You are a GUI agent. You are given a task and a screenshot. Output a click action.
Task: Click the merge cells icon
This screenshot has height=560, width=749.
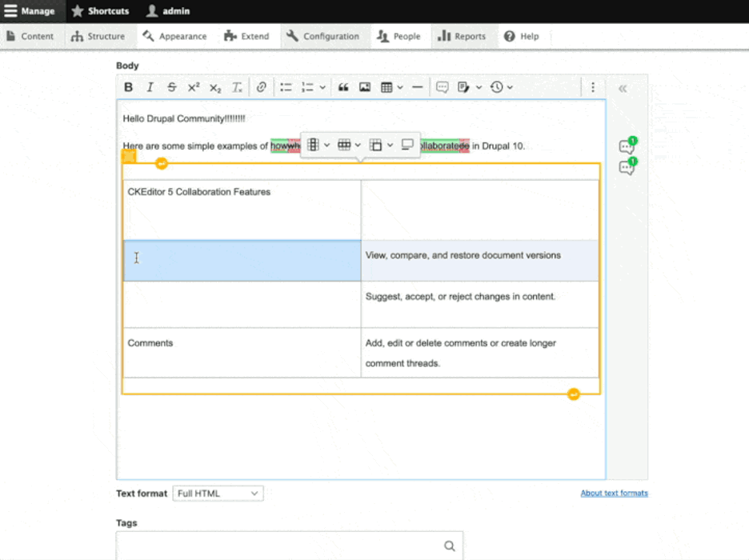pyautogui.click(x=376, y=145)
